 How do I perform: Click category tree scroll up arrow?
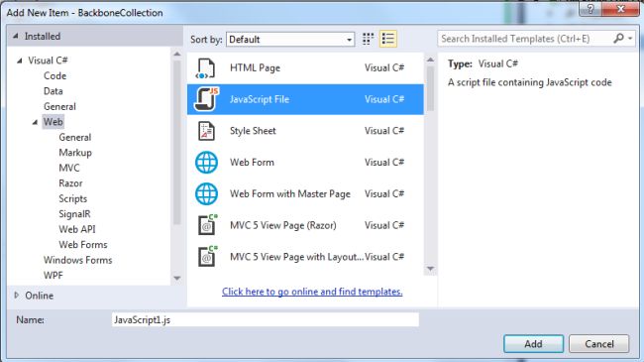(x=177, y=54)
